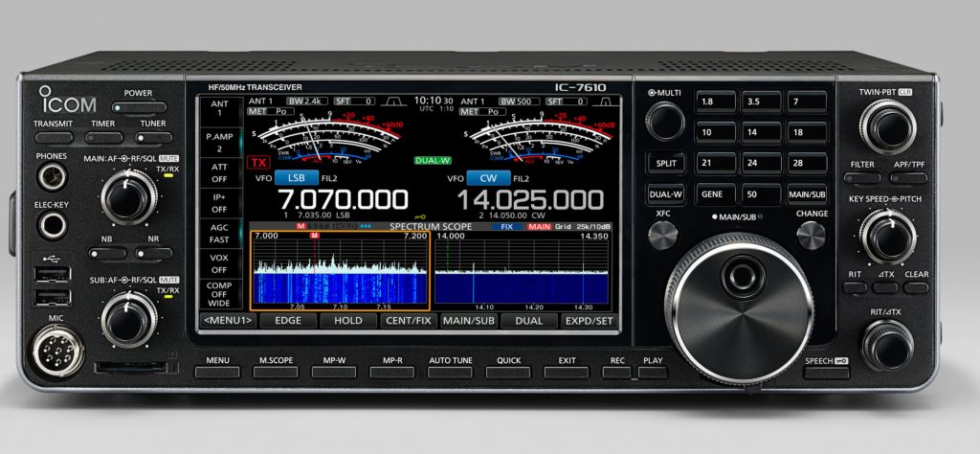This screenshot has width=980, height=454.
Task: Click the ELEC-KEY jack
Action: [53, 225]
